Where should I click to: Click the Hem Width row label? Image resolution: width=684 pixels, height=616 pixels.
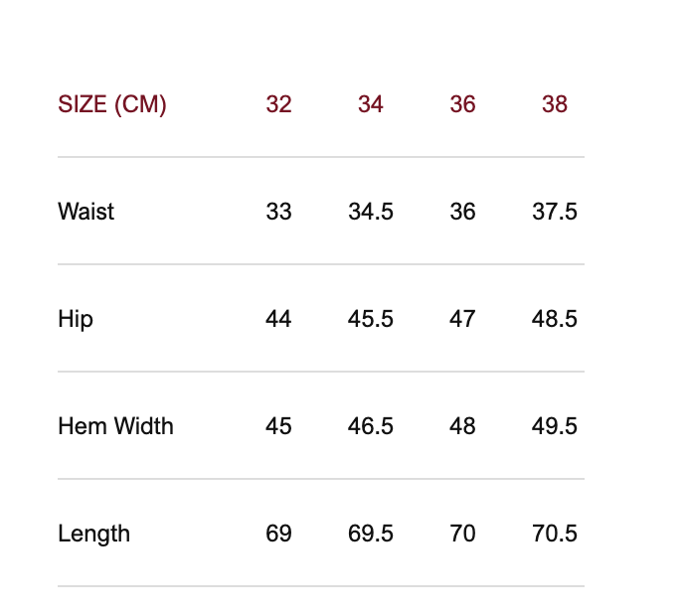pyautogui.click(x=115, y=426)
